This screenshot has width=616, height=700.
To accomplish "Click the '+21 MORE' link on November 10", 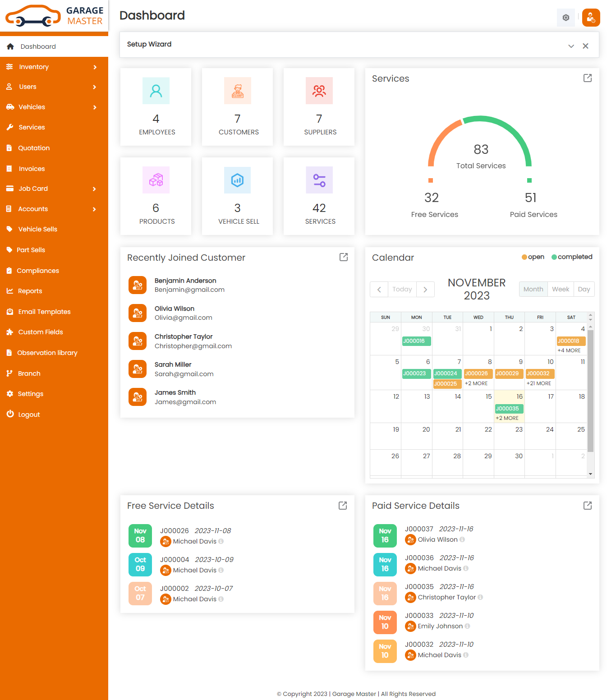I will [539, 383].
